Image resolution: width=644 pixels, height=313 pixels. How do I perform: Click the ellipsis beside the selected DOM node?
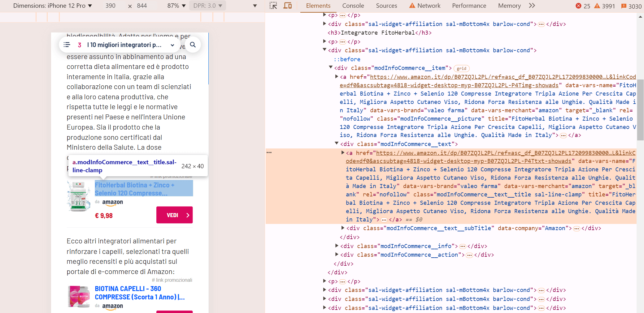[269, 152]
